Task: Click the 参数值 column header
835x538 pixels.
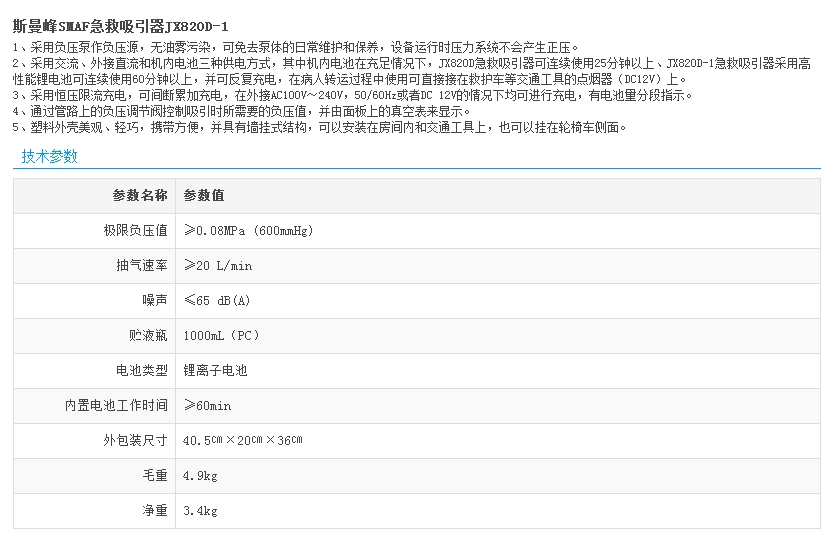Action: (x=204, y=195)
